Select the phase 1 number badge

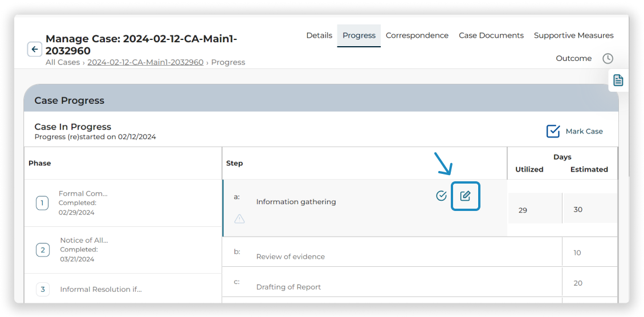42,203
